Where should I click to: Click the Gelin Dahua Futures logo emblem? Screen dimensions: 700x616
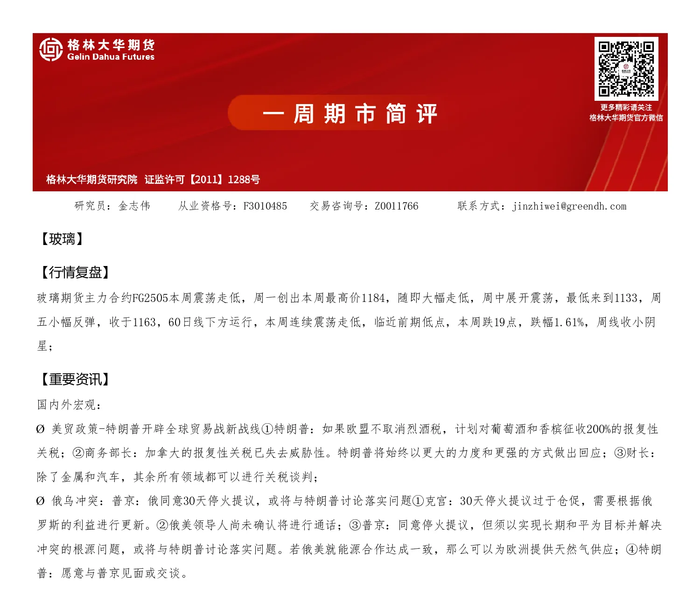(51, 49)
